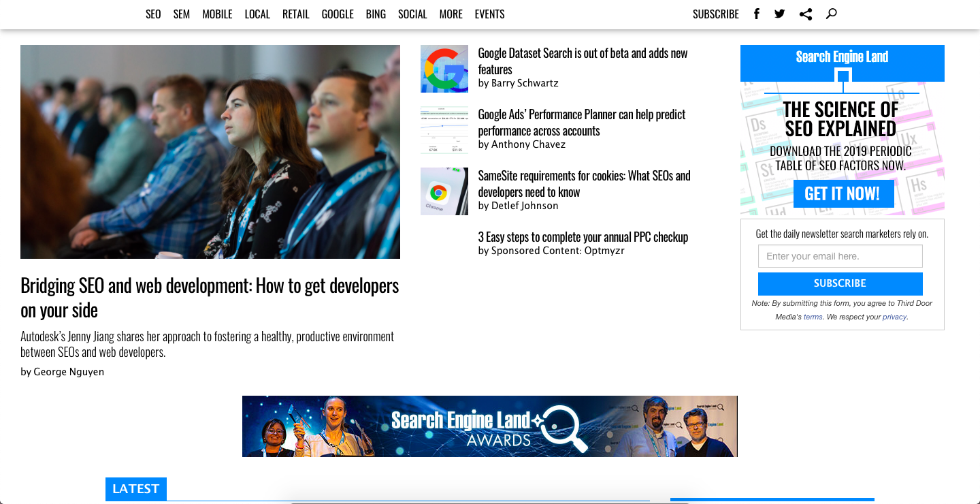
Task: Select the LATEST tab label
Action: pos(136,489)
